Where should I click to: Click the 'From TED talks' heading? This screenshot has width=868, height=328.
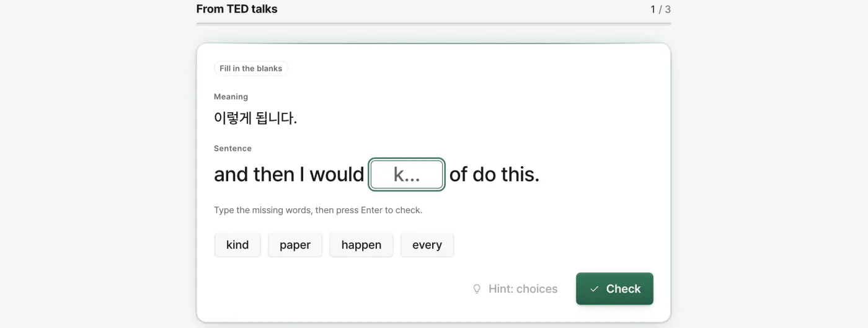point(237,9)
